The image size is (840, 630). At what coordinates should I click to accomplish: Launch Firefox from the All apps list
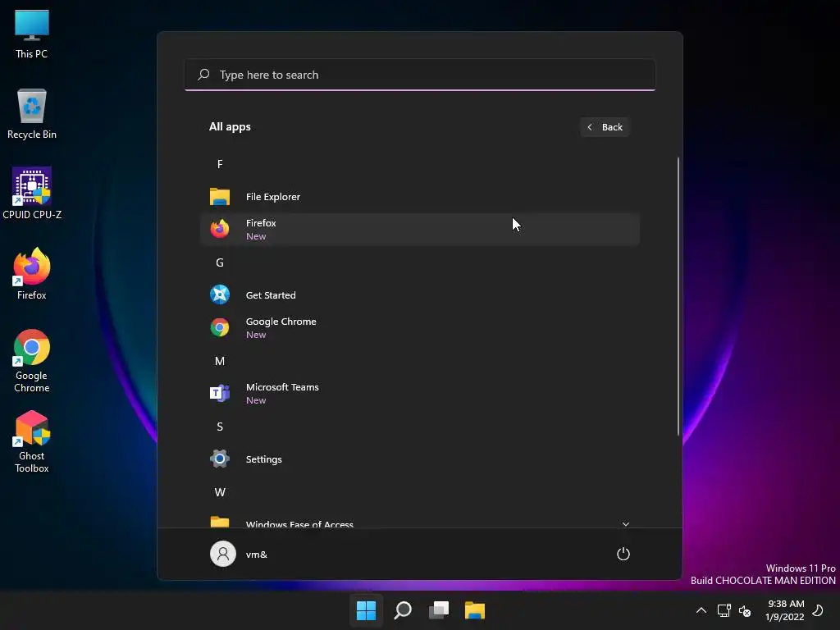click(419, 230)
